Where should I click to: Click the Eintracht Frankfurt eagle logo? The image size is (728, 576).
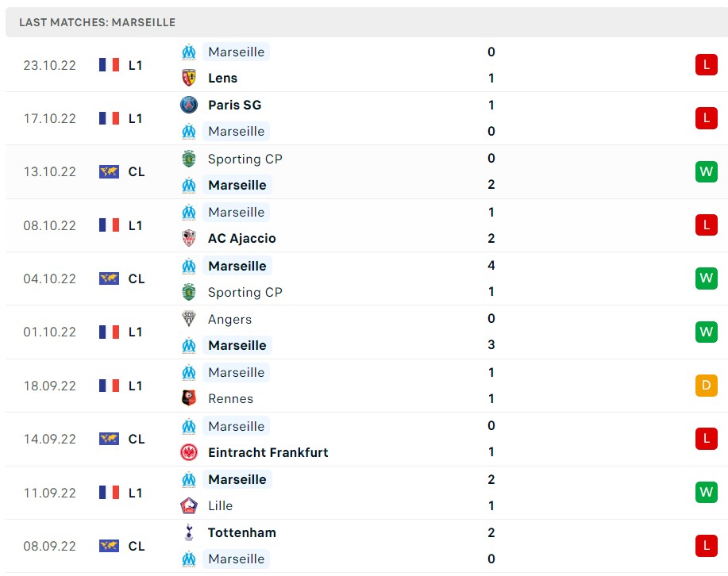coord(188,452)
